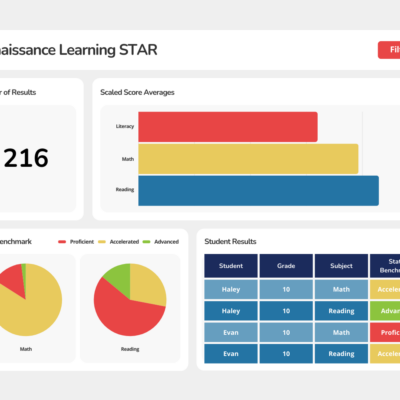The height and width of the screenshot is (400, 400).
Task: Click the Grade column header
Action: coord(286,266)
